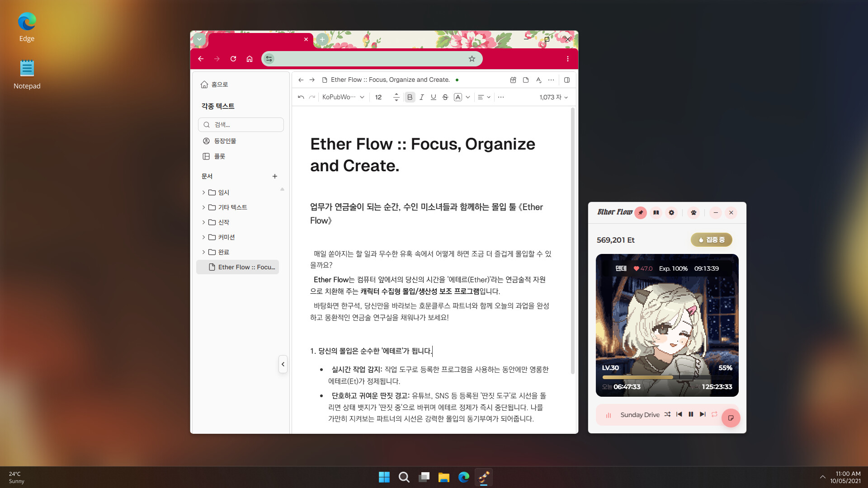Image resolution: width=868 pixels, height=488 pixels.
Task: Toggle repeat in the music player
Action: tap(714, 414)
